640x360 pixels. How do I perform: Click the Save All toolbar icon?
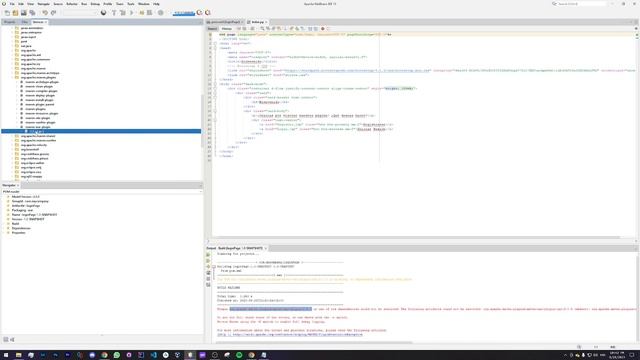point(32,13)
